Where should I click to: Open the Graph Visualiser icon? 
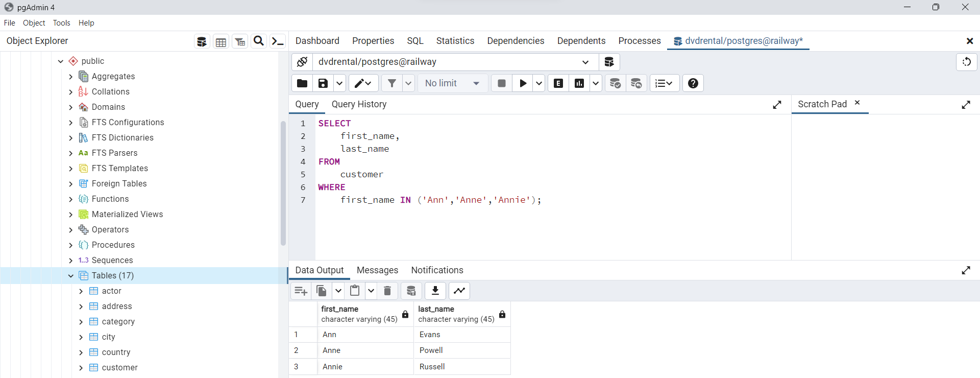[x=459, y=291]
